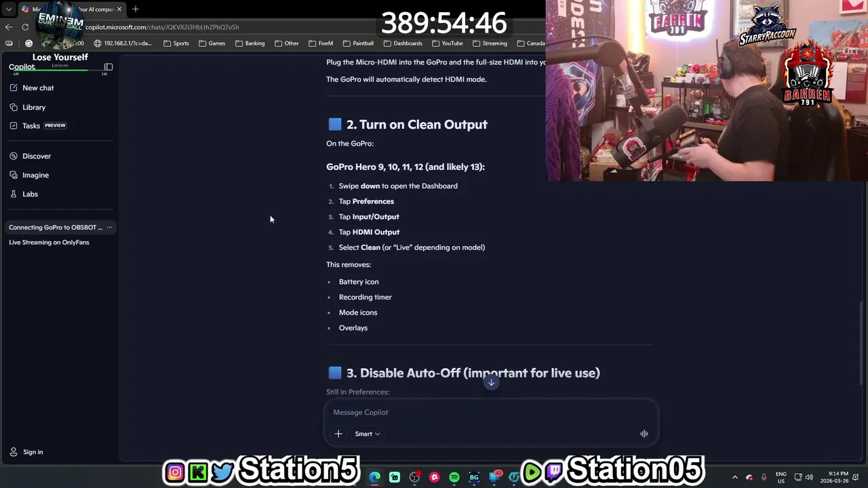The height and width of the screenshot is (488, 868).
Task: Show hidden system tray icons
Action: point(734,477)
